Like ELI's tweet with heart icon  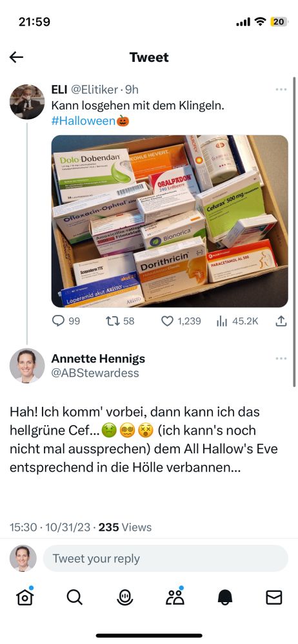181,321
